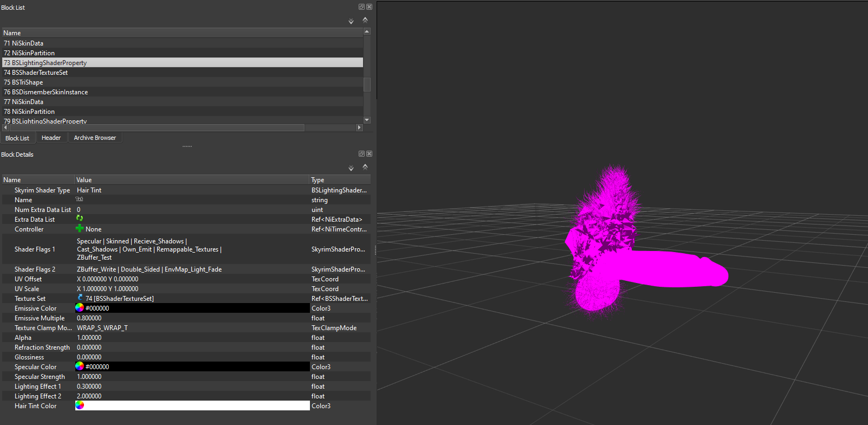The image size is (868, 425).
Task: Collapse all rows in Block Details
Action: tap(365, 167)
